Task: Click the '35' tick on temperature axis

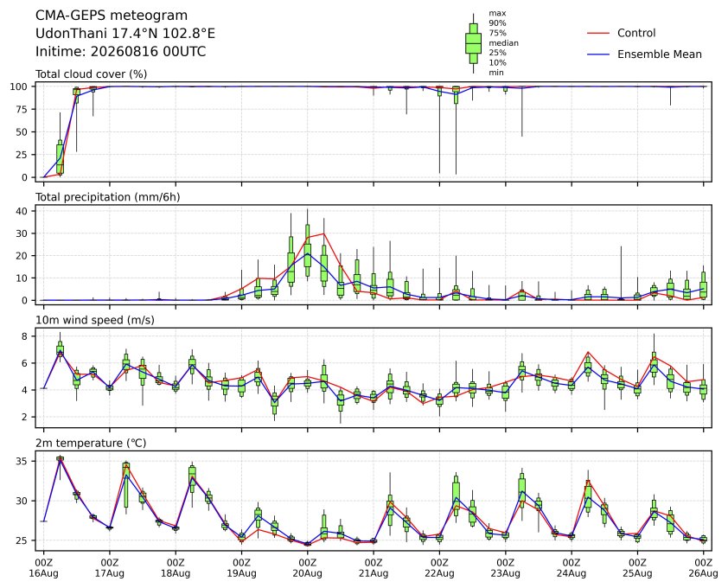Action: (x=22, y=461)
